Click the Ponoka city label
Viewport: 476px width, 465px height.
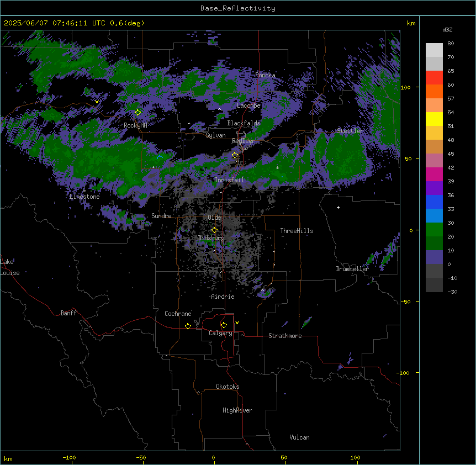click(x=265, y=75)
